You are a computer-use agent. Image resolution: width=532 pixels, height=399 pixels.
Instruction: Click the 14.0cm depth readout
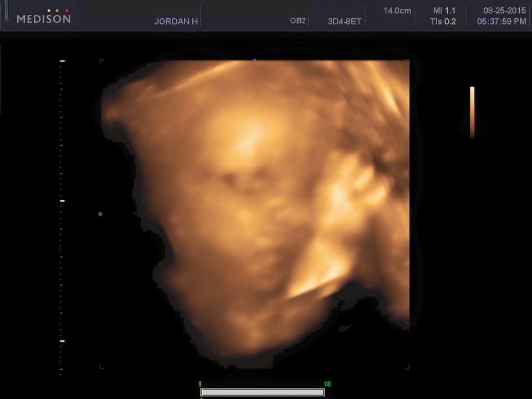pyautogui.click(x=397, y=11)
